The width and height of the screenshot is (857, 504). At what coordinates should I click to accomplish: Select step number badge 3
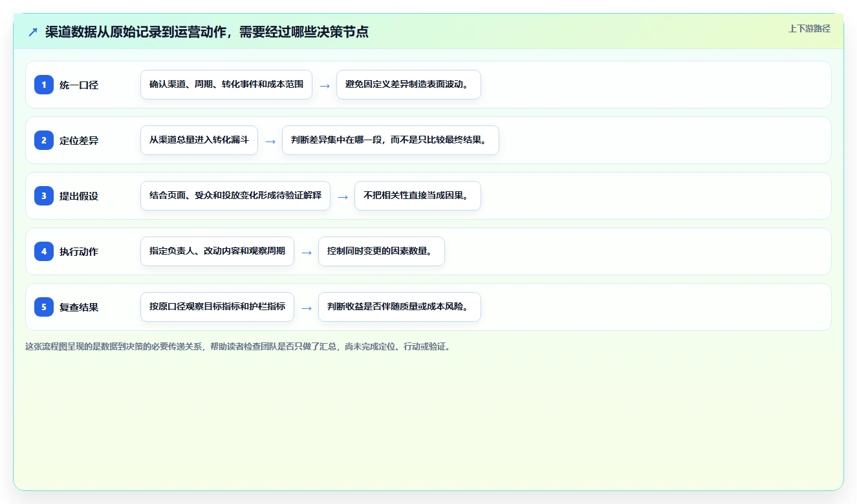point(44,196)
